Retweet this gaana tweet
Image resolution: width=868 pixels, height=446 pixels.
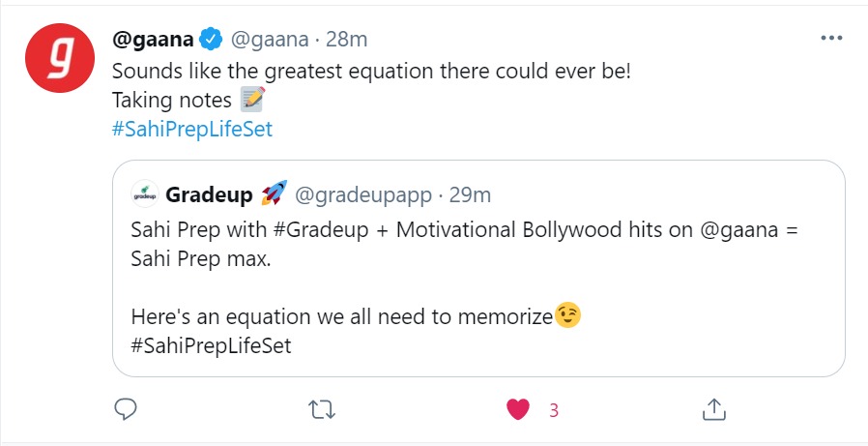coord(321,410)
